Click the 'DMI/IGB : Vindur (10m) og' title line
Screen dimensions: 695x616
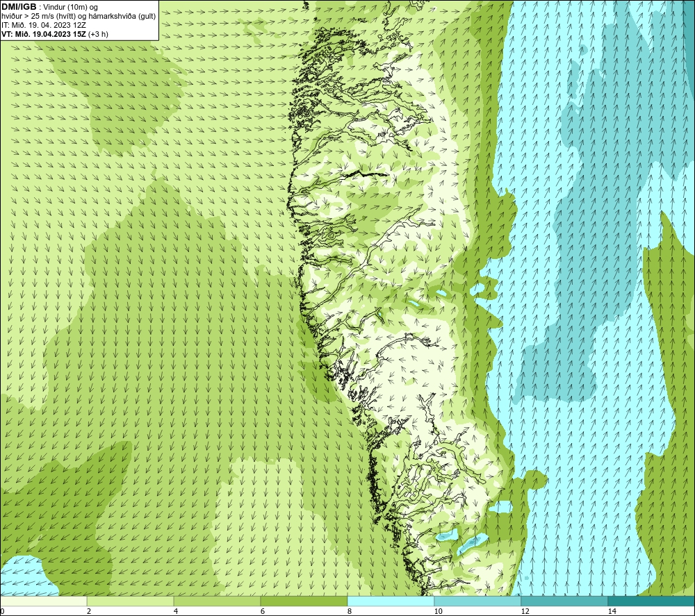coord(50,7)
